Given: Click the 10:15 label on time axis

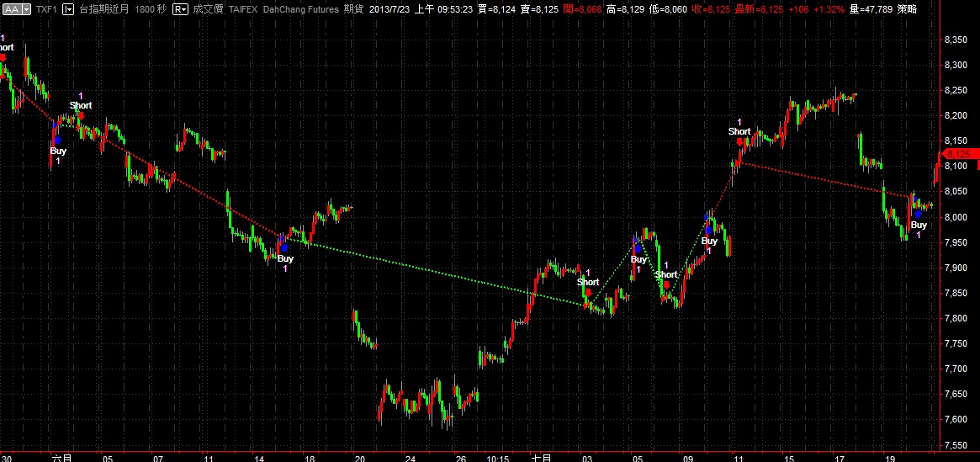Looking at the screenshot, I should pyautogui.click(x=497, y=458).
